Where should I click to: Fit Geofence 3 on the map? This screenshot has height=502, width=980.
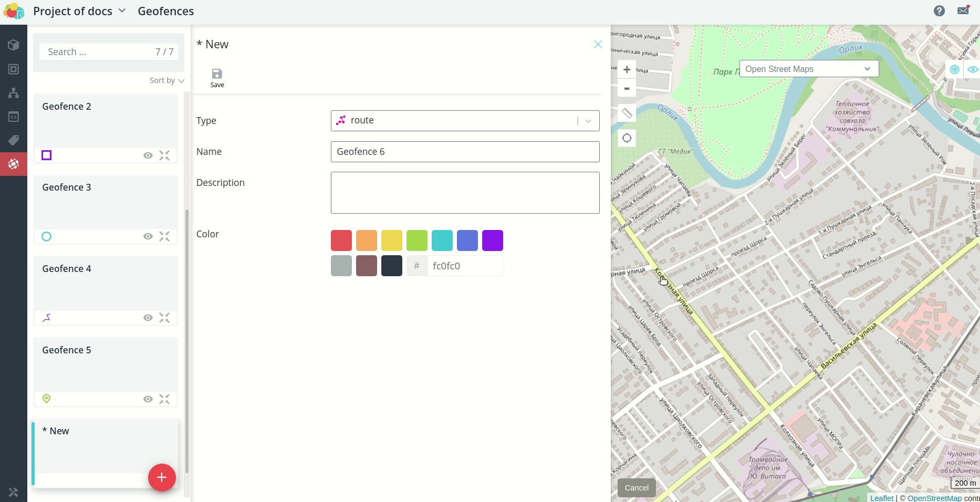(x=164, y=236)
